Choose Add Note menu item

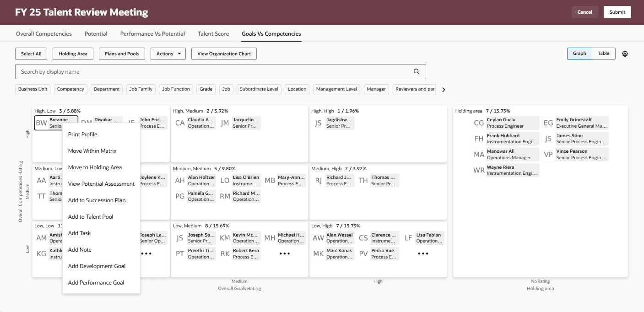click(101, 250)
